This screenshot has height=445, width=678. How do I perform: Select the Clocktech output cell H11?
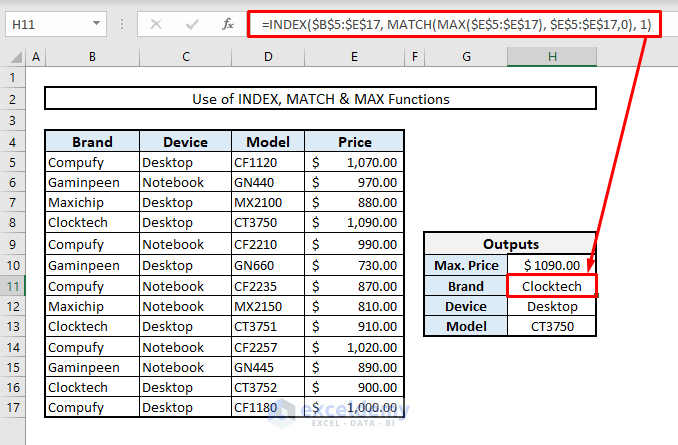coord(551,286)
